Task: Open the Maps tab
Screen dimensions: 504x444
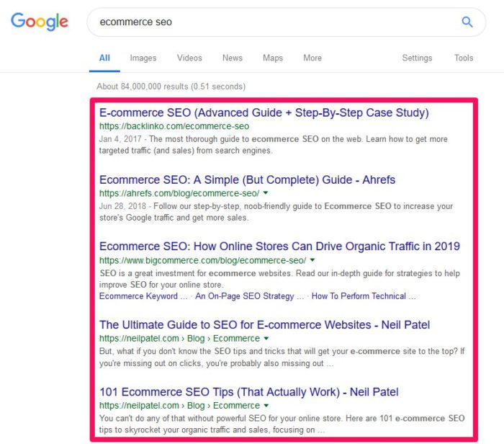Action: [273, 58]
